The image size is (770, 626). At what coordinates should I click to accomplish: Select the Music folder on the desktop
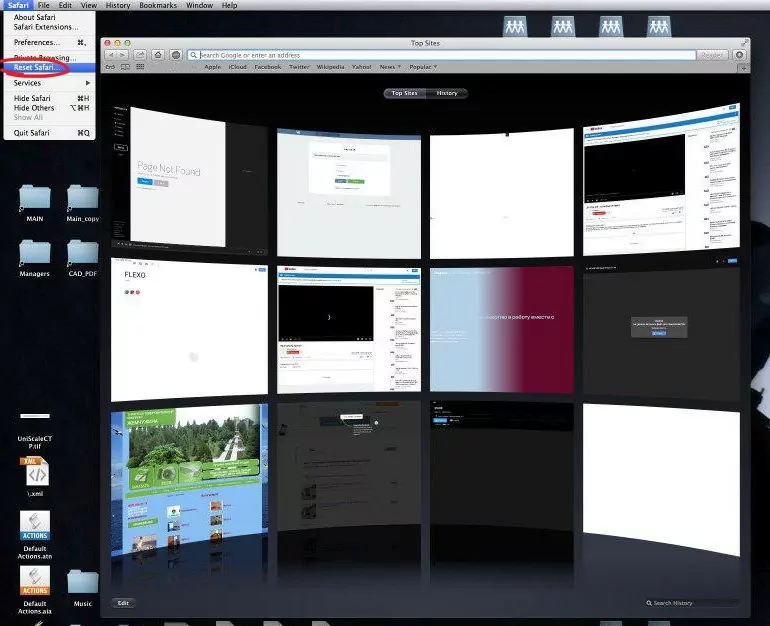[x=82, y=588]
